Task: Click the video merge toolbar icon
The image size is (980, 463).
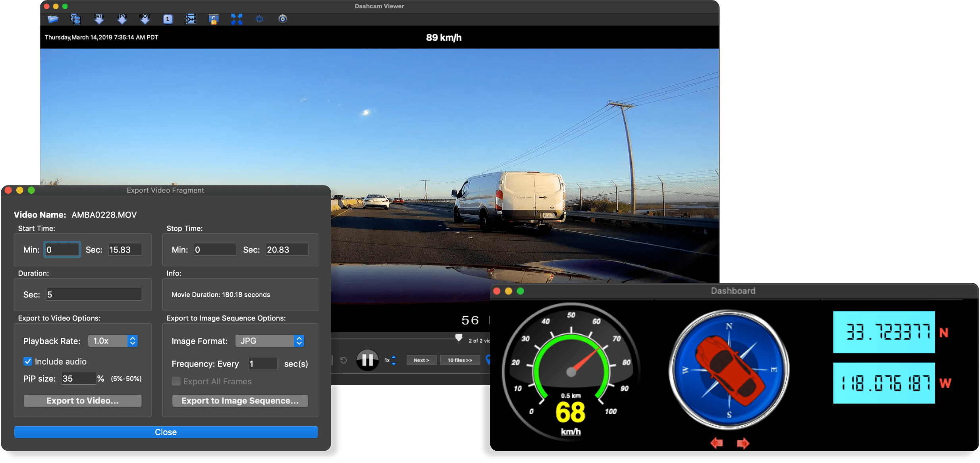Action: click(x=191, y=19)
